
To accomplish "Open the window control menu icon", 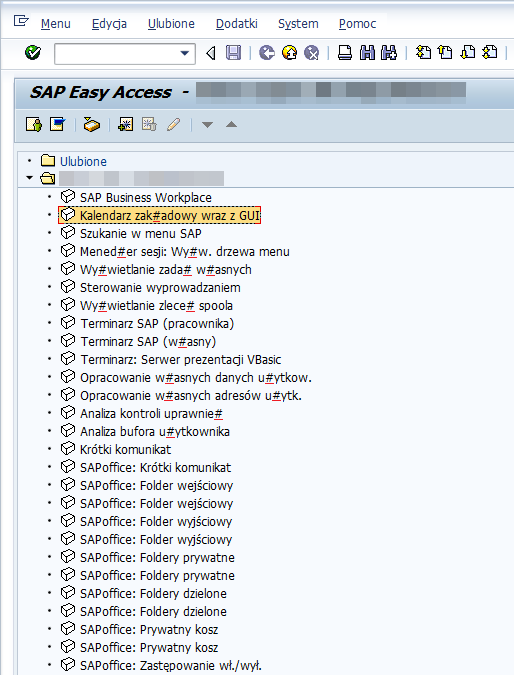I will (x=21, y=21).
